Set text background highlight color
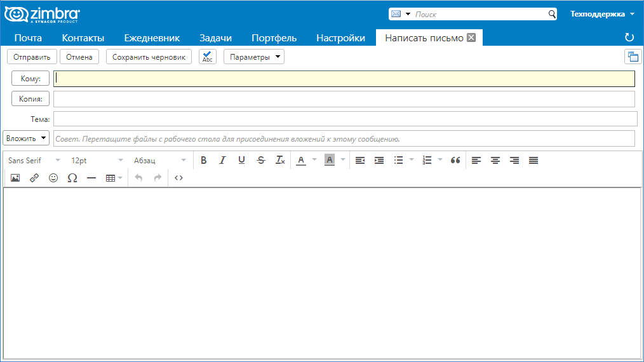 click(330, 160)
